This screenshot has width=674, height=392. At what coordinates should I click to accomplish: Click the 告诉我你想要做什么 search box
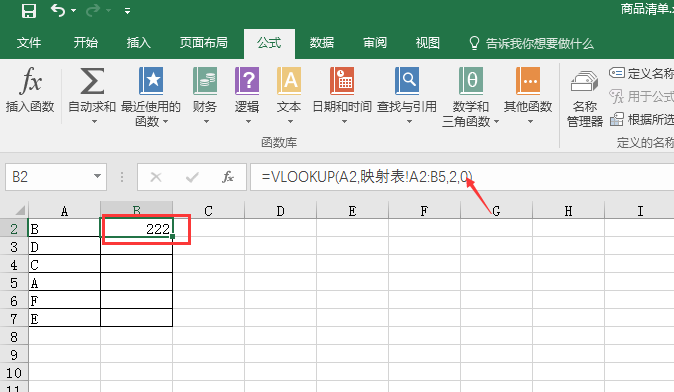531,43
